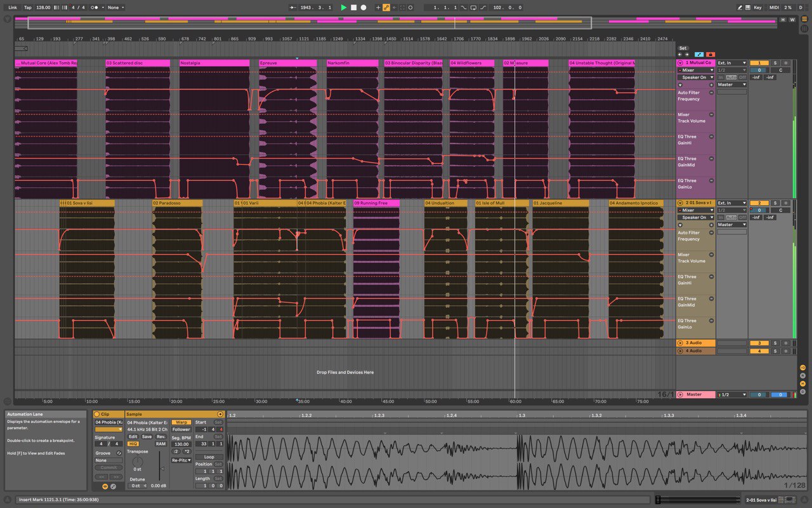Adjust the sample gain slider
The width and height of the screenshot is (812, 508).
[x=160, y=470]
